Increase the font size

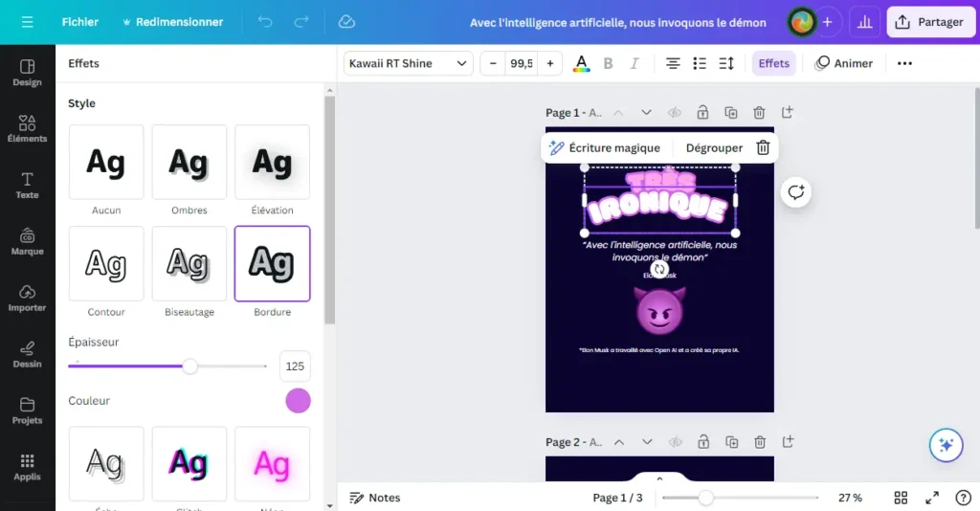[x=550, y=63]
